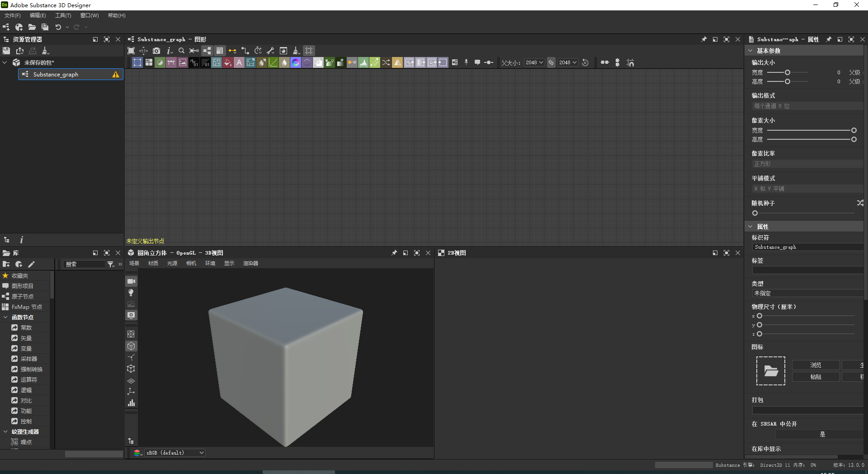868x474 pixels.
Task: Open graph tools with the wrench icon
Action: (x=270, y=51)
